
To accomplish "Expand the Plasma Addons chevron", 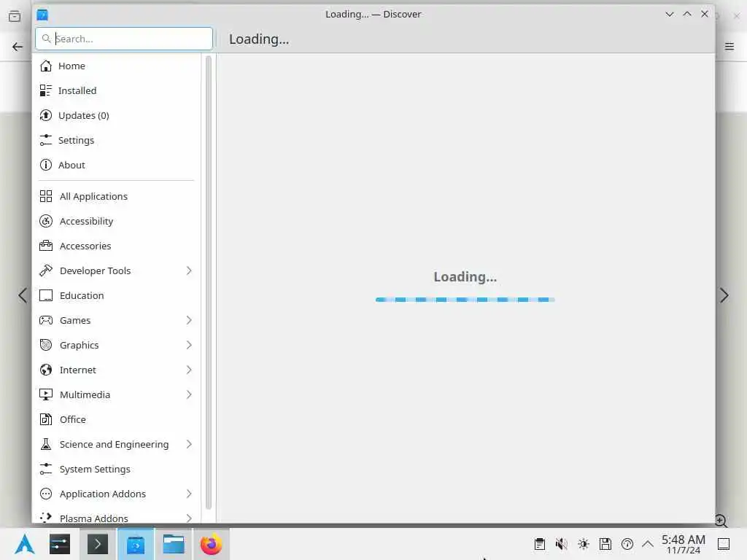I will (x=189, y=518).
